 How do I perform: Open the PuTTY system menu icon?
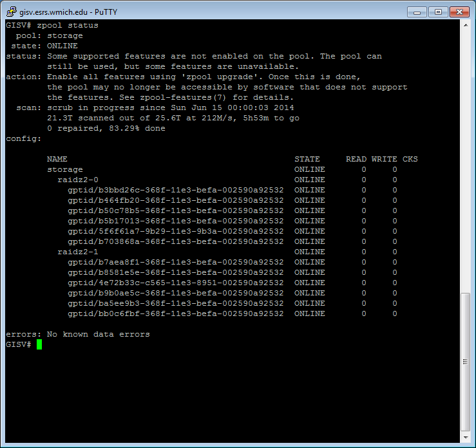(11, 12)
